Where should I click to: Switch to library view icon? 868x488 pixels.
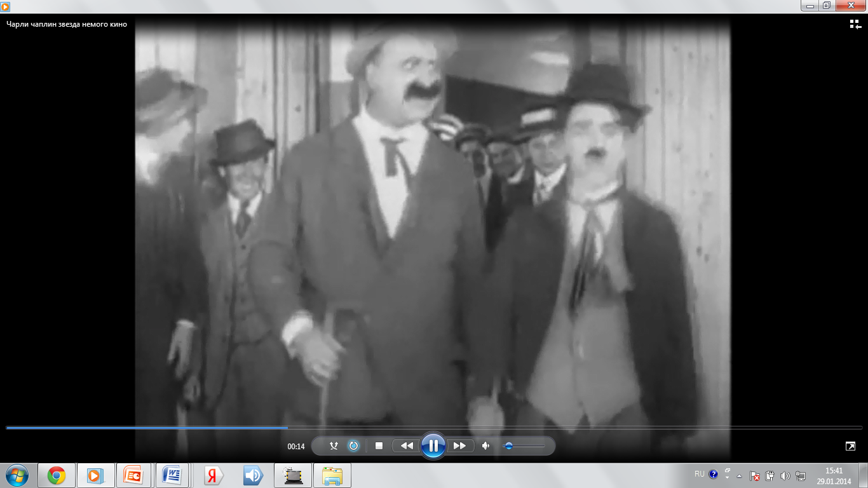click(855, 24)
